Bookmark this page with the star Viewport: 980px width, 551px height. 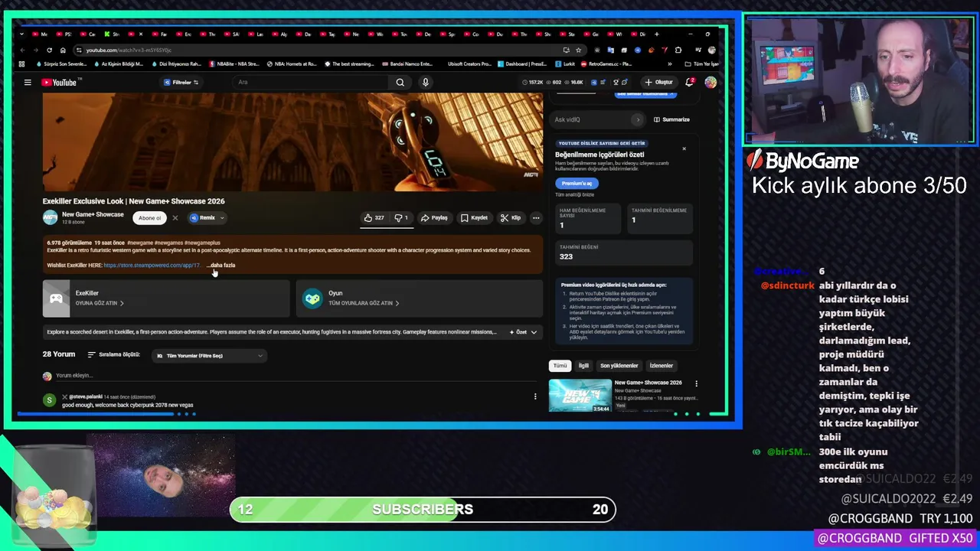tap(578, 50)
